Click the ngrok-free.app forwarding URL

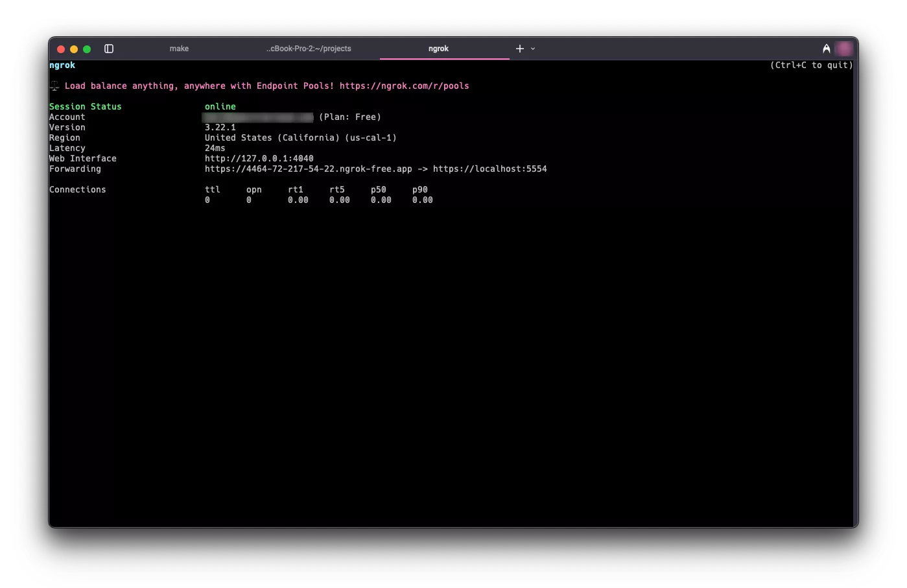pyautogui.click(x=308, y=169)
